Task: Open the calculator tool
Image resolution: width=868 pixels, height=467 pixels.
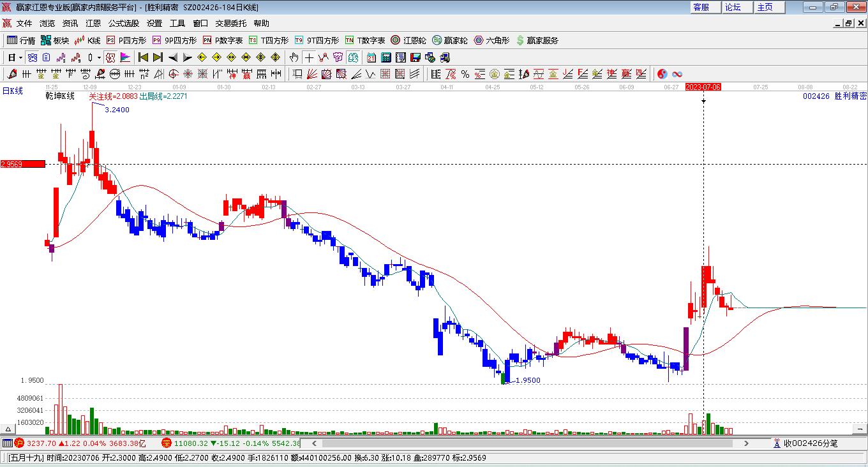Action: 385,57
